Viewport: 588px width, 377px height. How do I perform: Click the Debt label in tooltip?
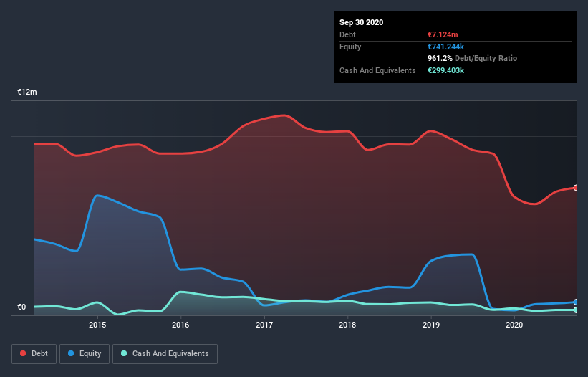tap(347, 34)
